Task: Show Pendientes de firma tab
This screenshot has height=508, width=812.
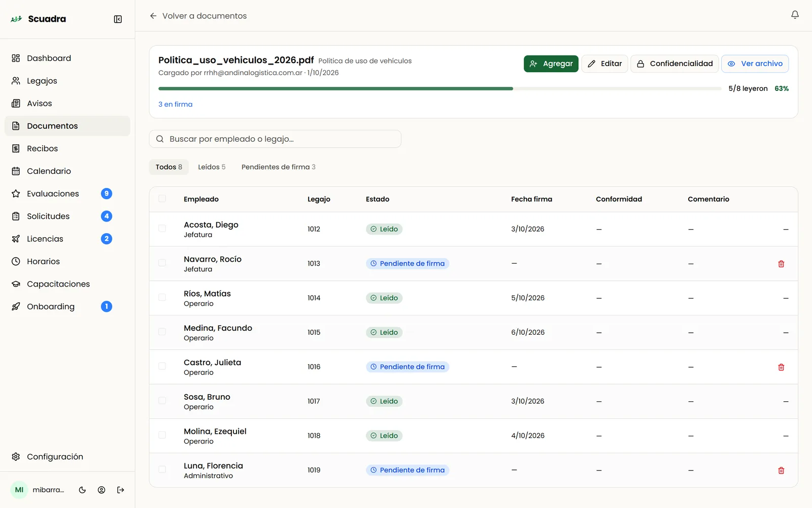Action: pos(278,167)
